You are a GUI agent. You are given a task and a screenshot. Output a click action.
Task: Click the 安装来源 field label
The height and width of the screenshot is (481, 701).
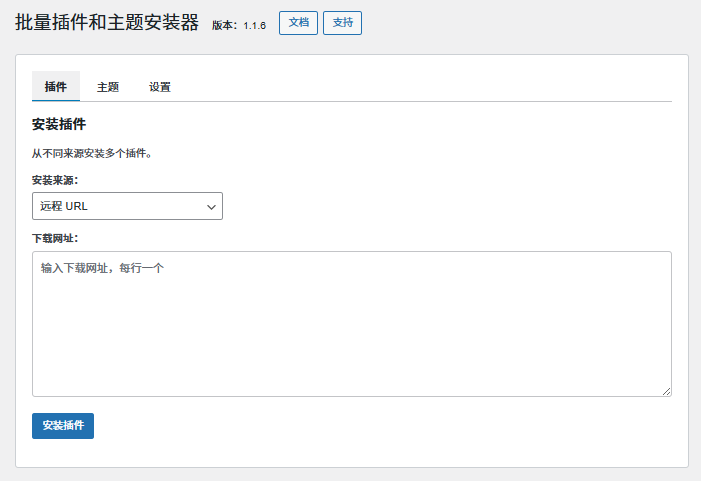(x=55, y=180)
